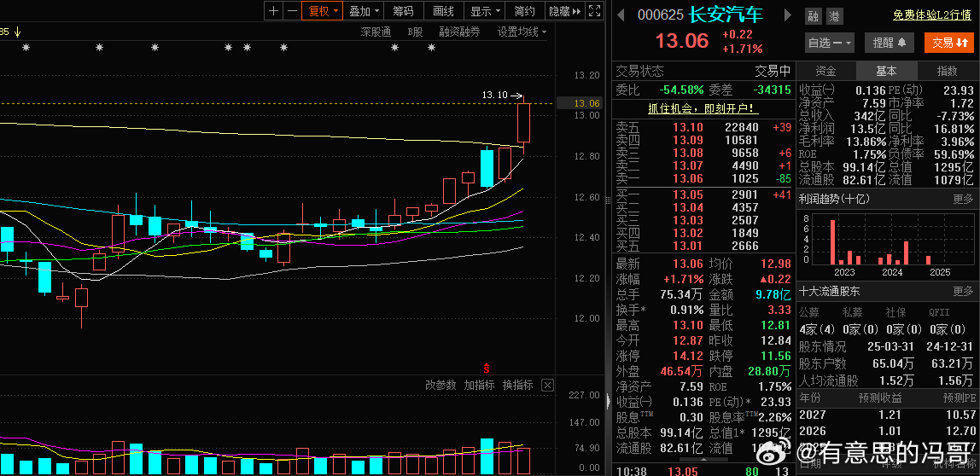Open the 自选 watchlist dropdown
Screen dimensions: 980x476
[x=830, y=43]
